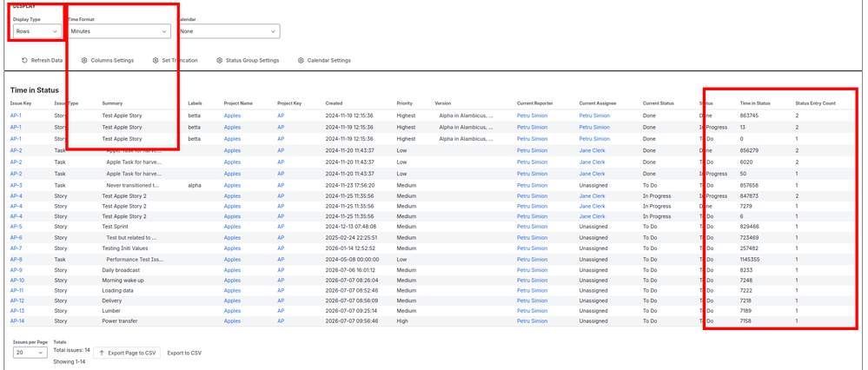Open Issues per Page dropdown

(x=30, y=353)
